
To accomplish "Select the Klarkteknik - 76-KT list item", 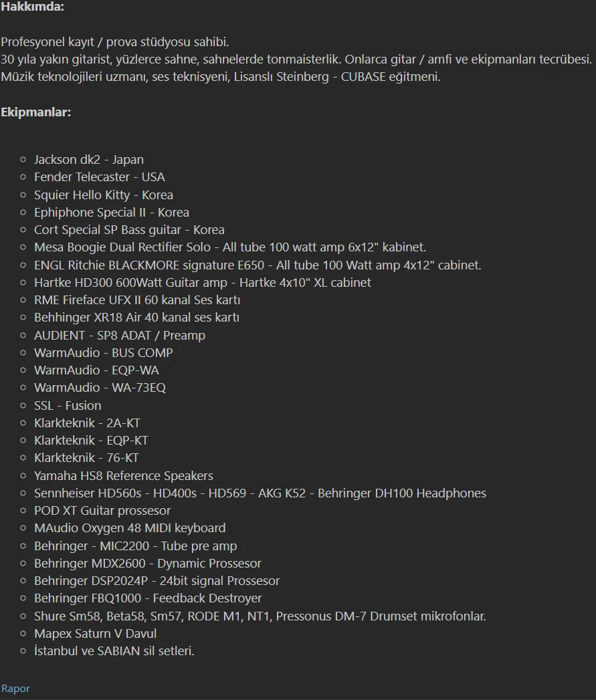I will click(x=87, y=458).
